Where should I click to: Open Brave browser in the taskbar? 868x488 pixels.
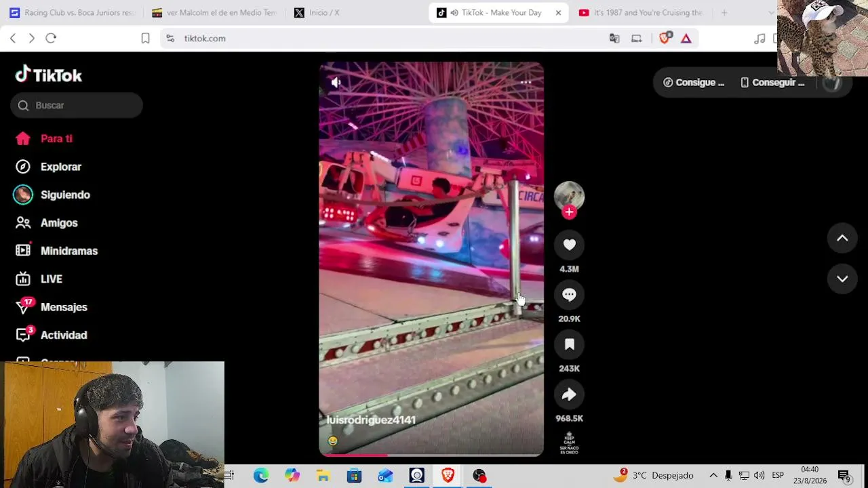click(448, 476)
